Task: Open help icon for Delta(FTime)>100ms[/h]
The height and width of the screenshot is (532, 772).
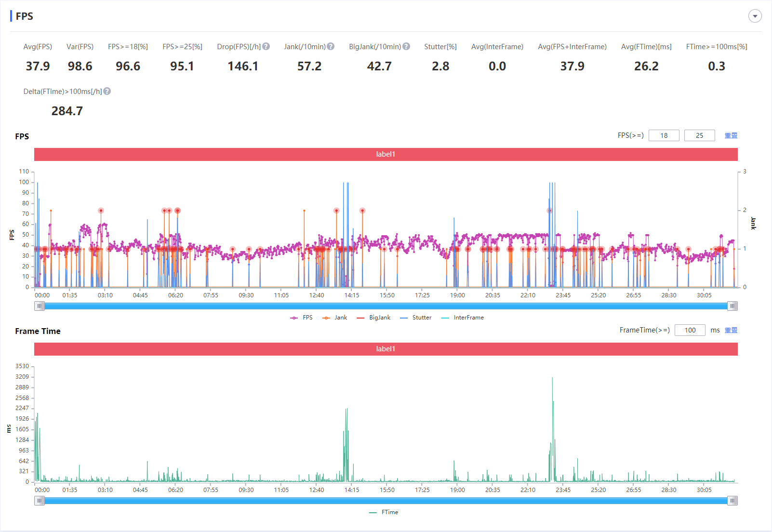Action: (107, 92)
